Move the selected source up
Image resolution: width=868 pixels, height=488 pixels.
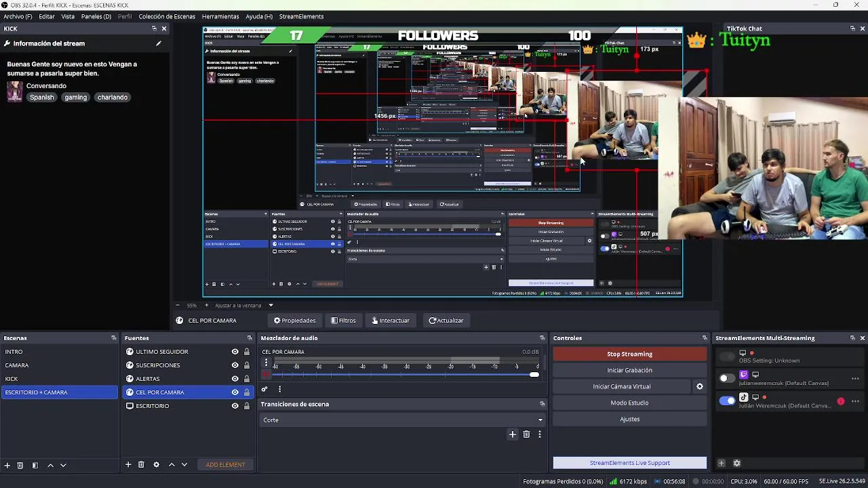click(172, 464)
